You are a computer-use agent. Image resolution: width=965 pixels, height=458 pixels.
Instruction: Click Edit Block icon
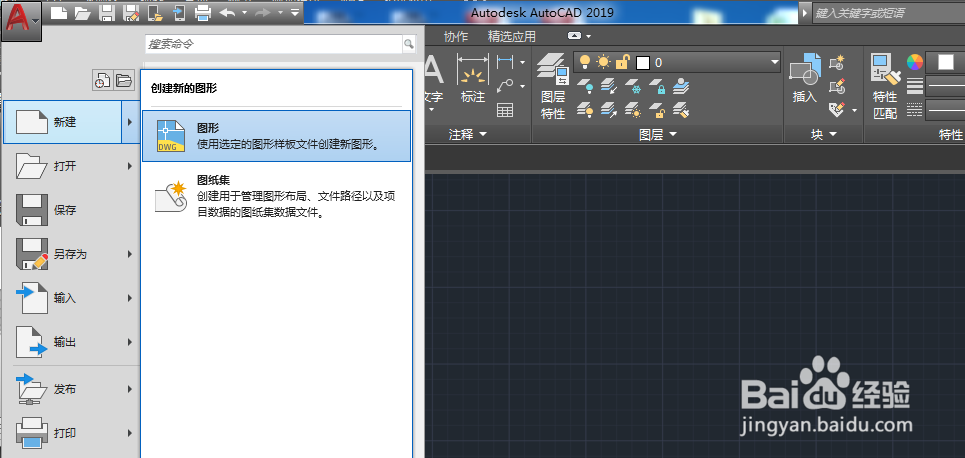(x=838, y=86)
